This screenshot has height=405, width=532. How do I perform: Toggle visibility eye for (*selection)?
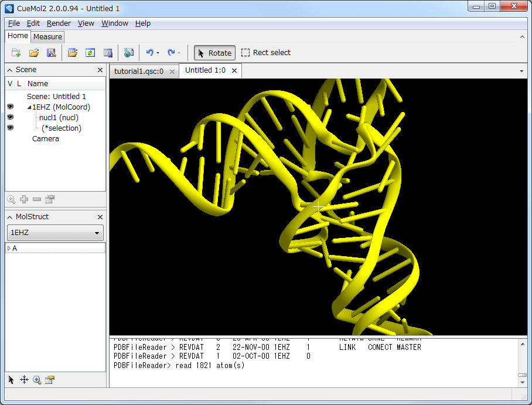(11, 128)
